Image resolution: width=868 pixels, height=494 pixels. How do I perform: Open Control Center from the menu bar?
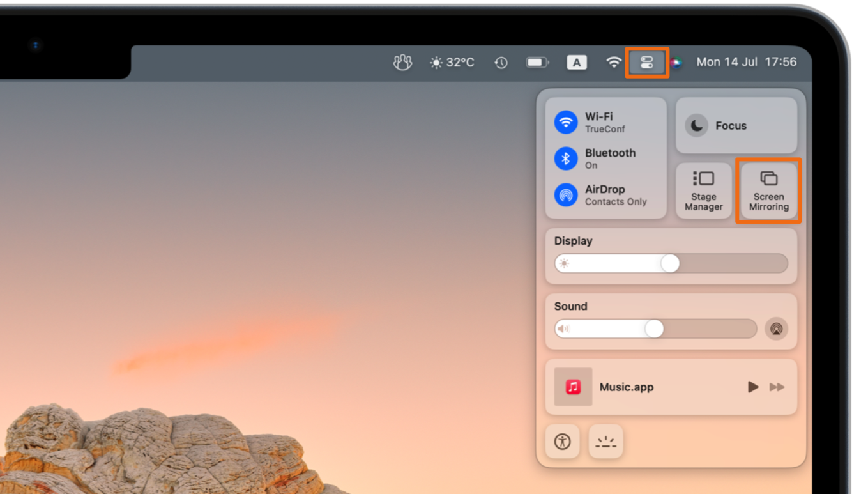[647, 62]
